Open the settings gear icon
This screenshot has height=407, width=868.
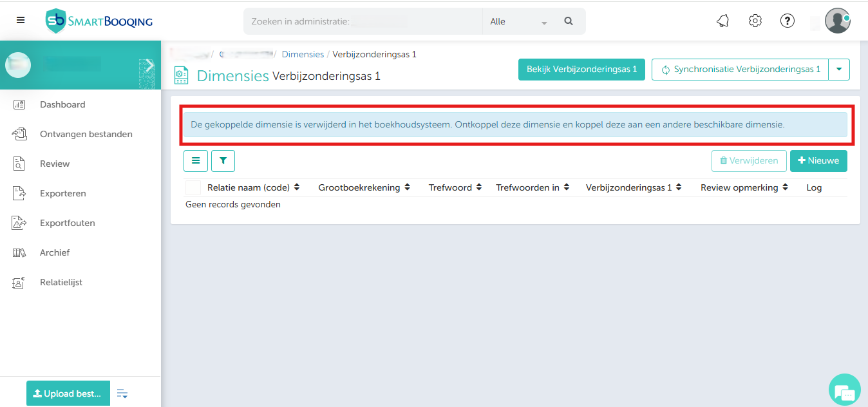(x=755, y=21)
